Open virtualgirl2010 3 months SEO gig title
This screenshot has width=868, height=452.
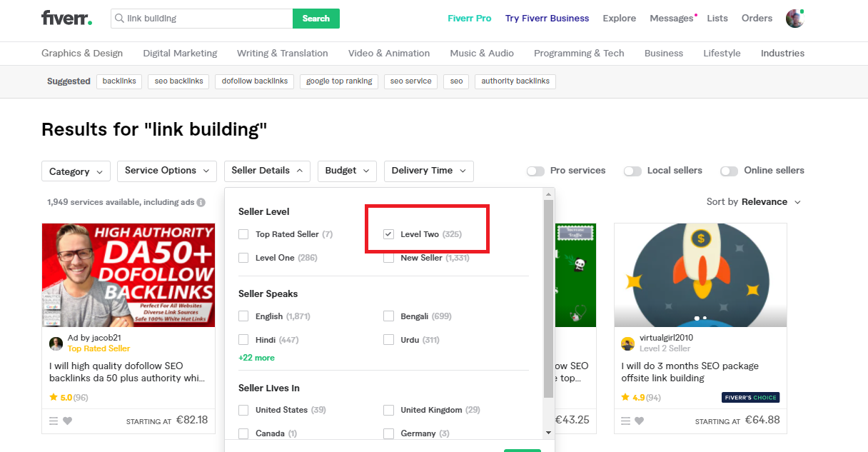(x=690, y=372)
